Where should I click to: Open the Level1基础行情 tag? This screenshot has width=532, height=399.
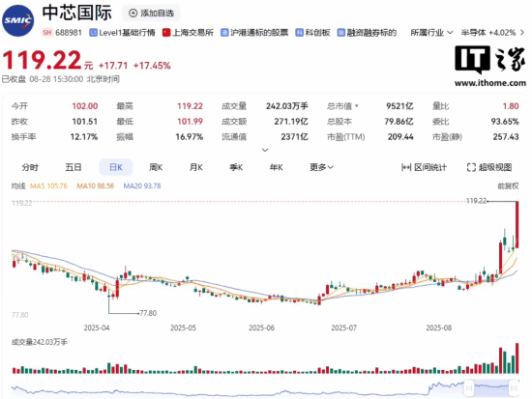pyautogui.click(x=122, y=33)
